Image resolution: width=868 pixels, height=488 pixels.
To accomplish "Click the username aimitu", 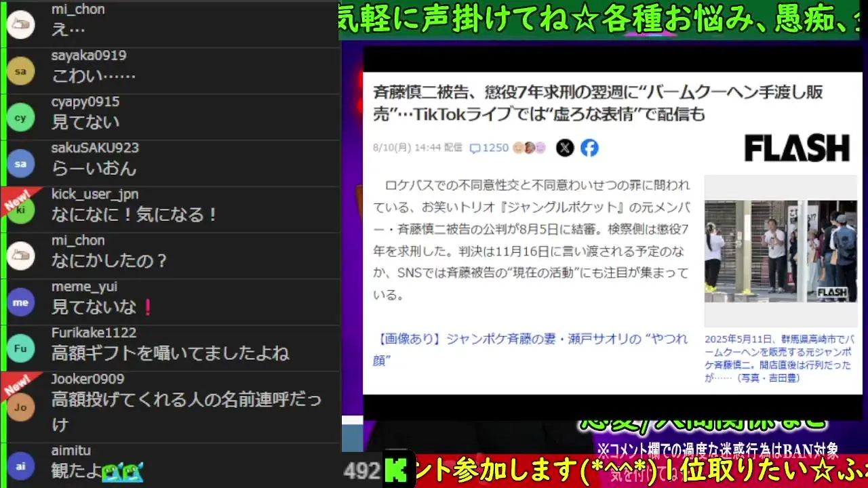I will point(71,451).
